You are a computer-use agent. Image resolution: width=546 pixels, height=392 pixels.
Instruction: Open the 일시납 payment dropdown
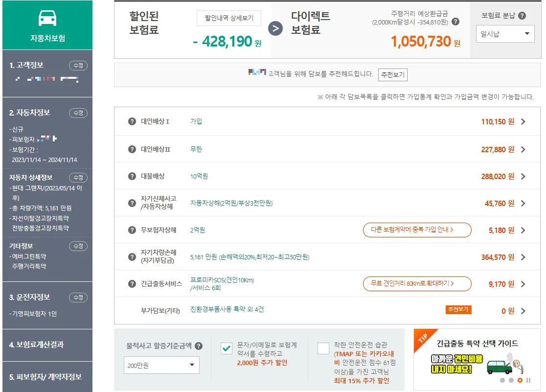pyautogui.click(x=505, y=34)
